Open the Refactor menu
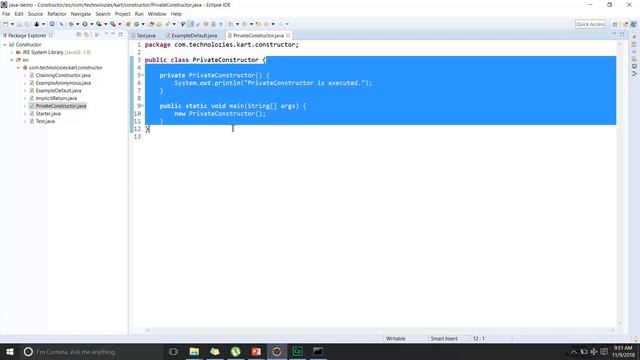640x360 pixels. (x=57, y=14)
